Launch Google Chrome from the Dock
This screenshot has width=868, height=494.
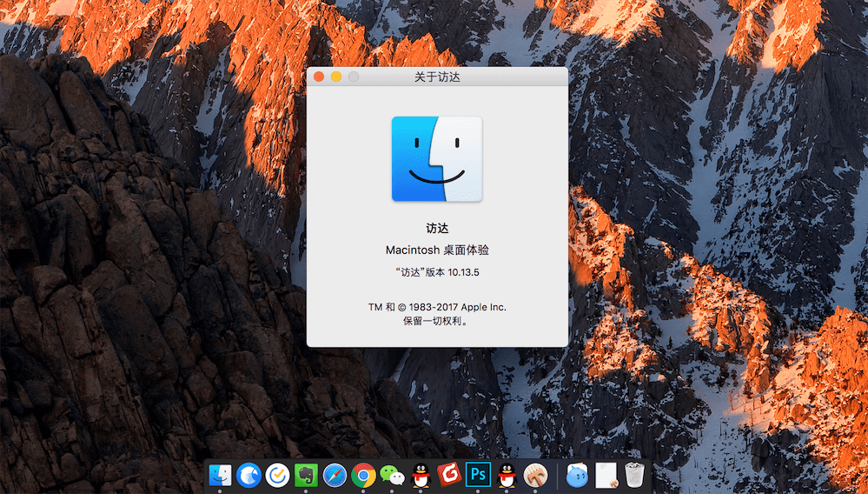363,475
